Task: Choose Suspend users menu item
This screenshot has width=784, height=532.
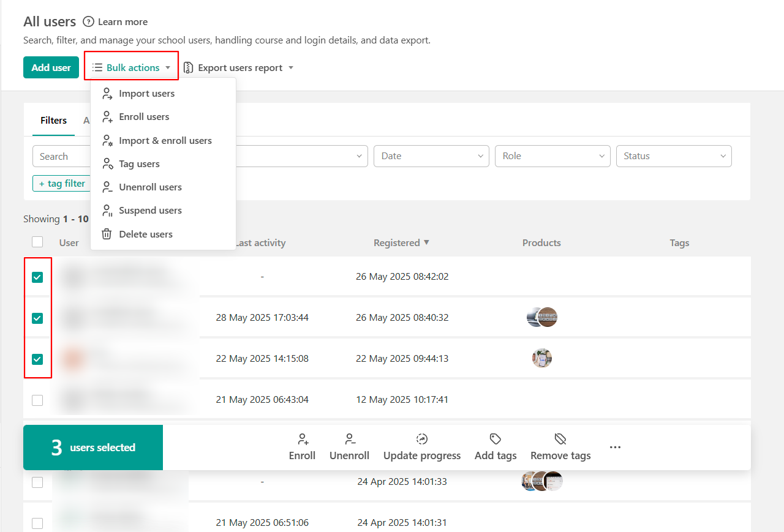Action: 163,211
